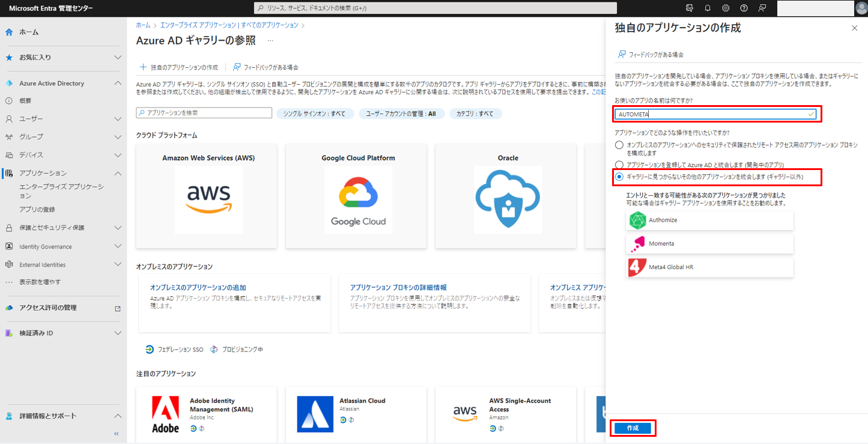Click the Meta4 Global HR logo

click(x=637, y=267)
